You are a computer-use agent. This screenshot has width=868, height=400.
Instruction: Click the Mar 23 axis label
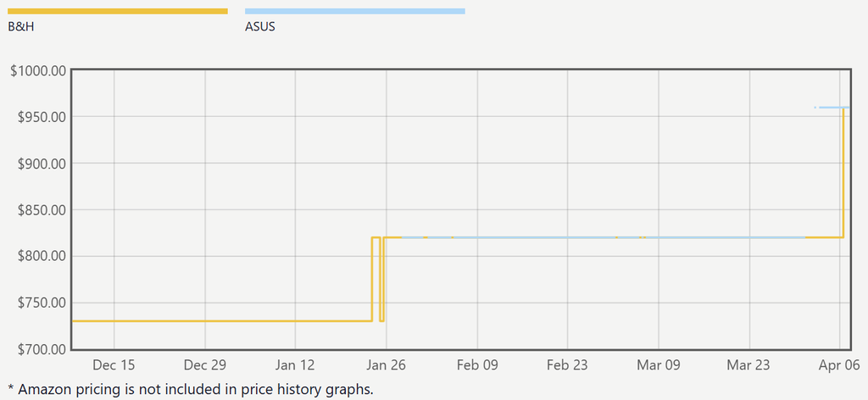coord(749,365)
